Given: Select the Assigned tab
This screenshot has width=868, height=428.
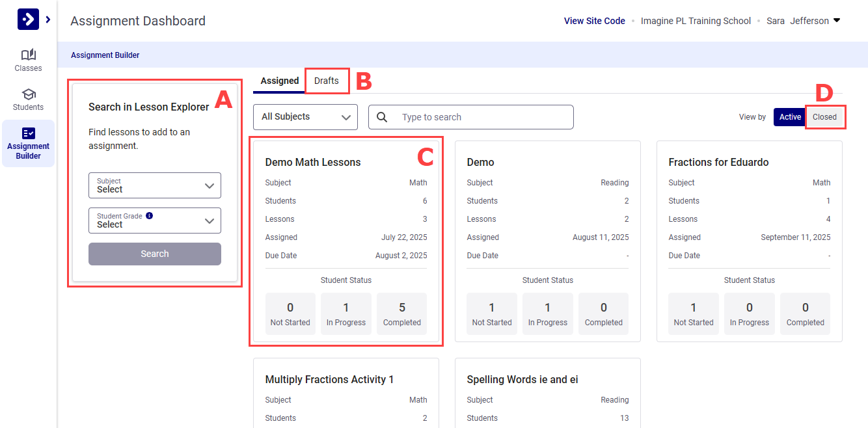Looking at the screenshot, I should pos(280,81).
